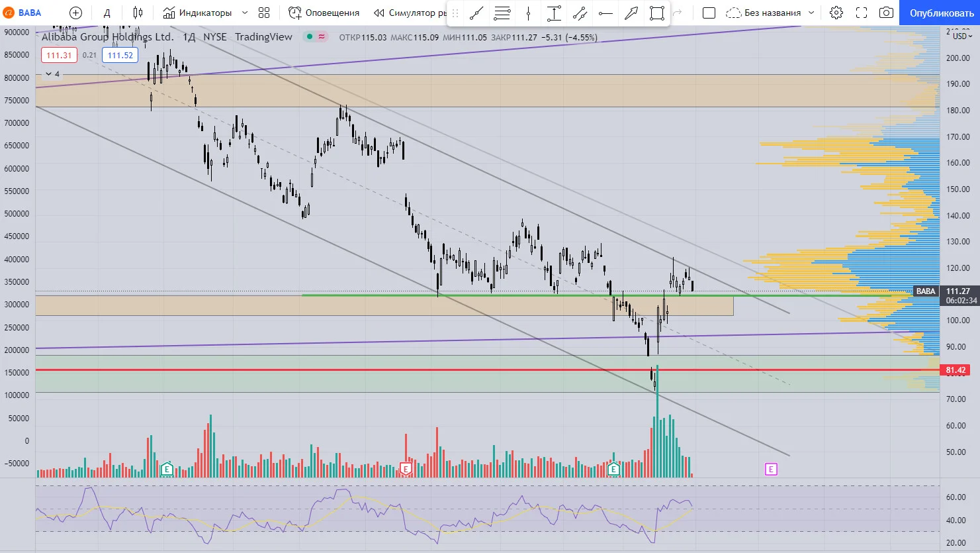Image resolution: width=980 pixels, height=553 pixels.
Task: Change the Д daily timeframe interval
Action: [x=107, y=13]
